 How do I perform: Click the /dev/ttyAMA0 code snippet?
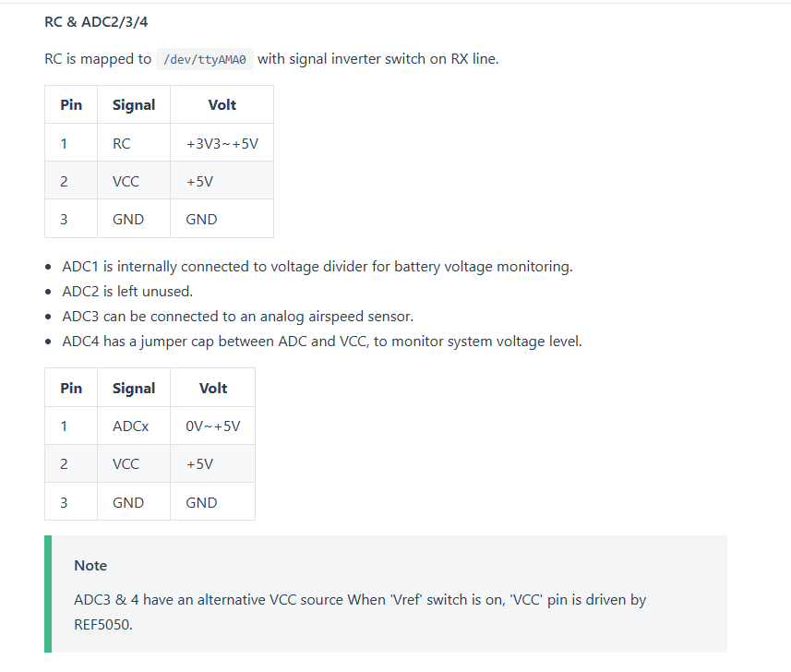(204, 59)
